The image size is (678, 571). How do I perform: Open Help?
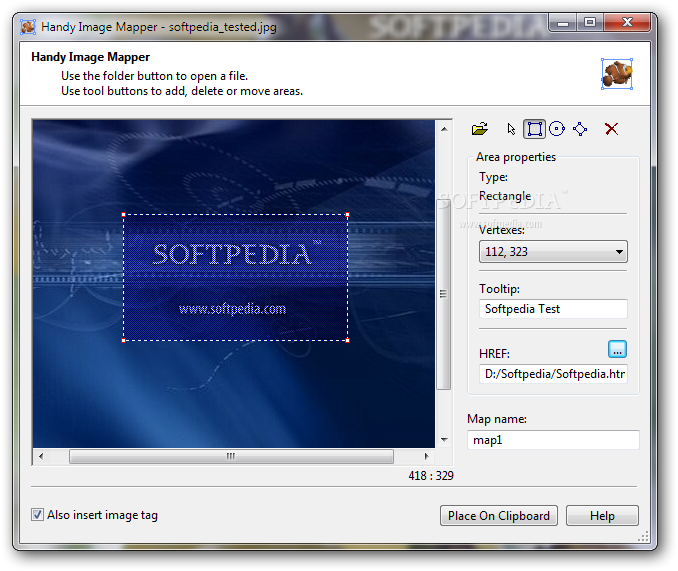(x=602, y=516)
